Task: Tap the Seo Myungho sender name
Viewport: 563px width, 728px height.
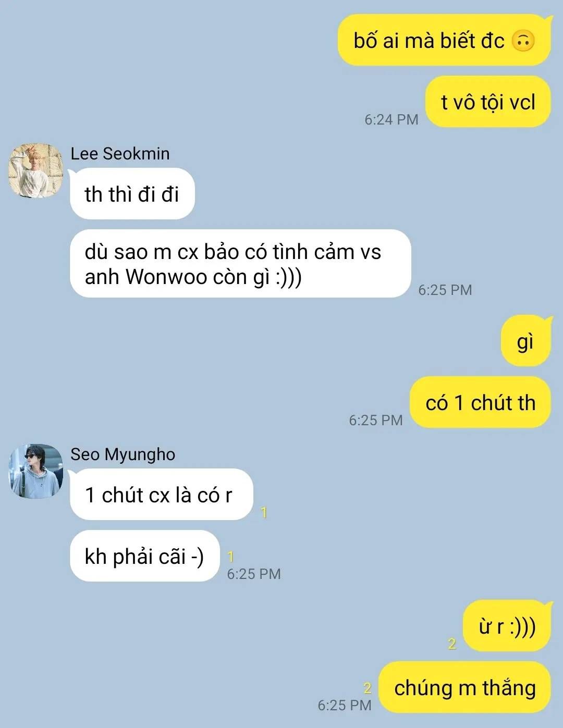Action: tap(123, 454)
